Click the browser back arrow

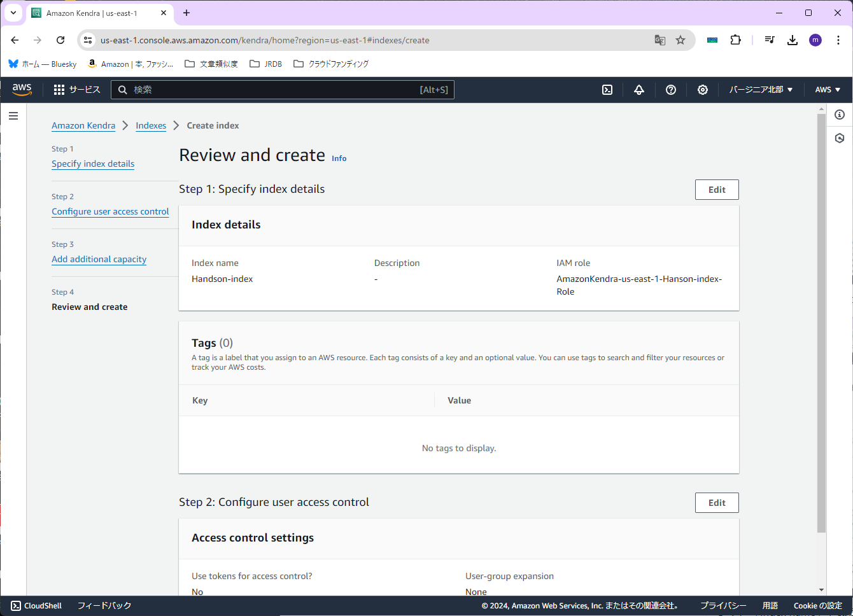click(15, 40)
